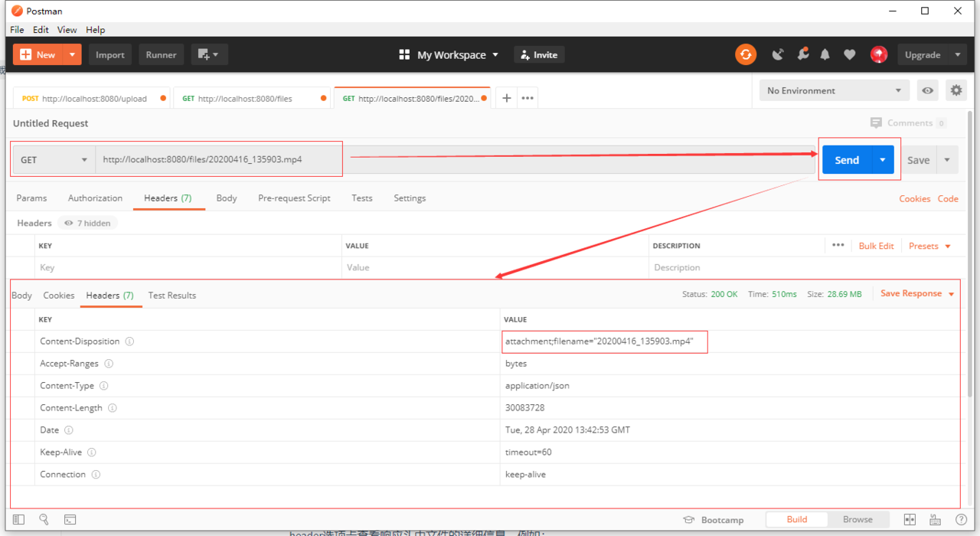
Task: Open the View menu
Action: [67, 30]
